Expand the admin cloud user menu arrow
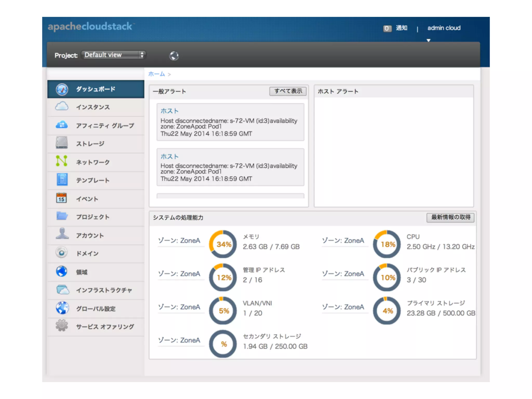532x399 pixels. [x=429, y=40]
